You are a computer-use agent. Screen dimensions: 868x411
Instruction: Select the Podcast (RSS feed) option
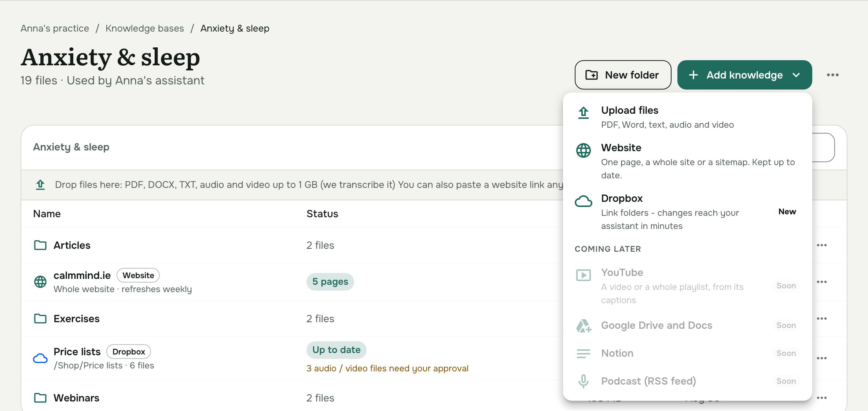pyautogui.click(x=687, y=381)
